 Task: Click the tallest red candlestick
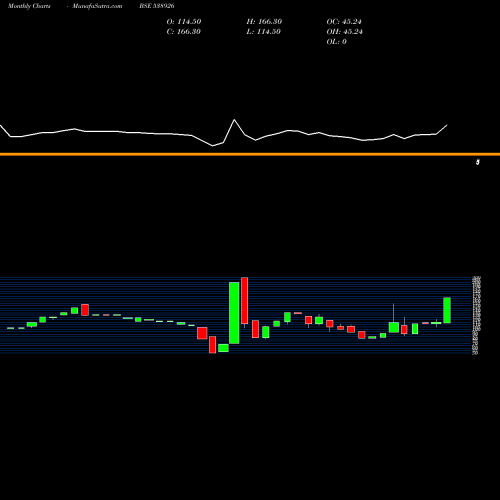click(245, 300)
